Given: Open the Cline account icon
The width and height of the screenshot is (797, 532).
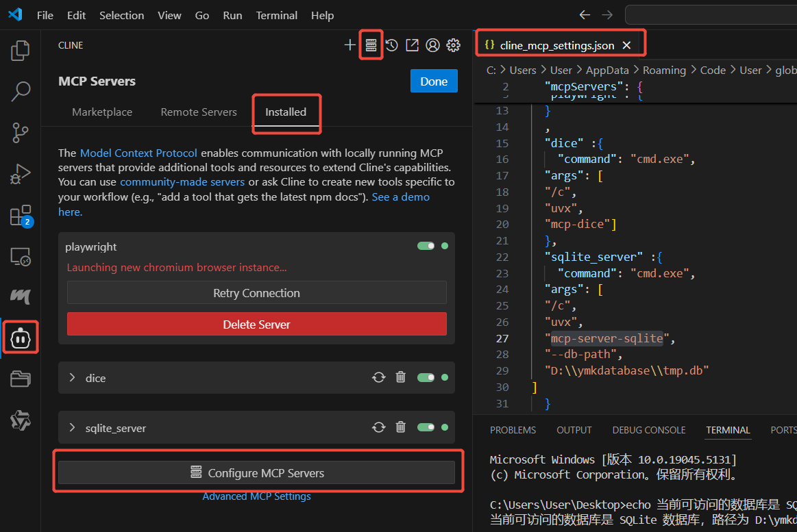Looking at the screenshot, I should [432, 45].
